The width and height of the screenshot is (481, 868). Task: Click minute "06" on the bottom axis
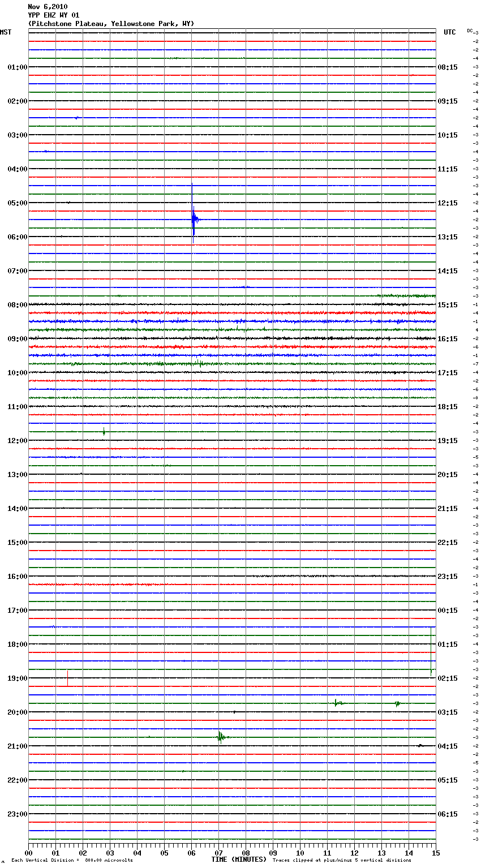point(191,853)
